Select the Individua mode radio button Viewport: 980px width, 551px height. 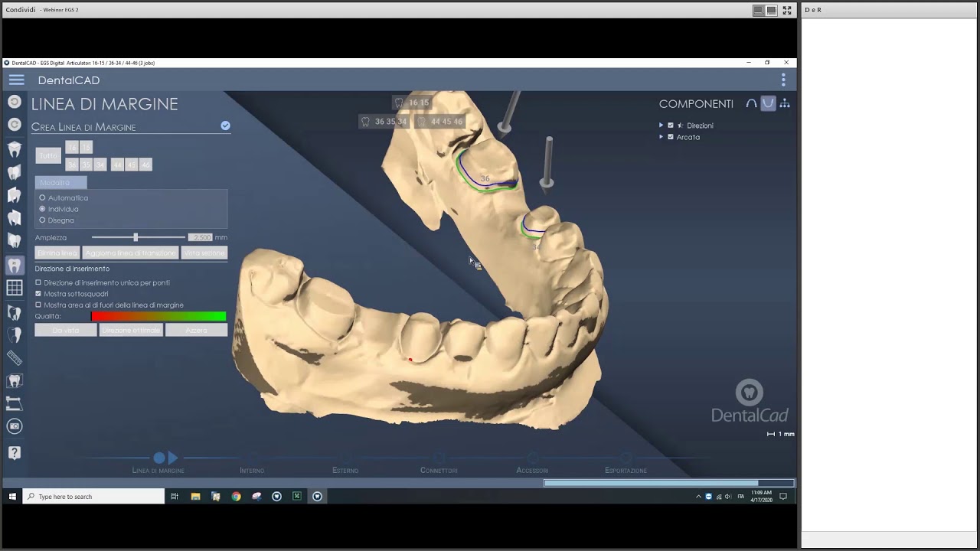(42, 209)
